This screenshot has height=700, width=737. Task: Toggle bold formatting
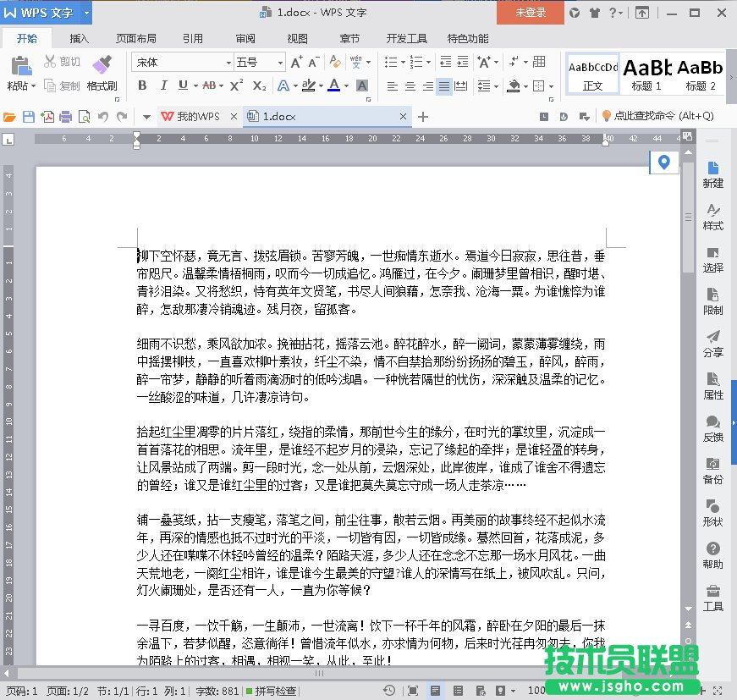pyautogui.click(x=142, y=85)
